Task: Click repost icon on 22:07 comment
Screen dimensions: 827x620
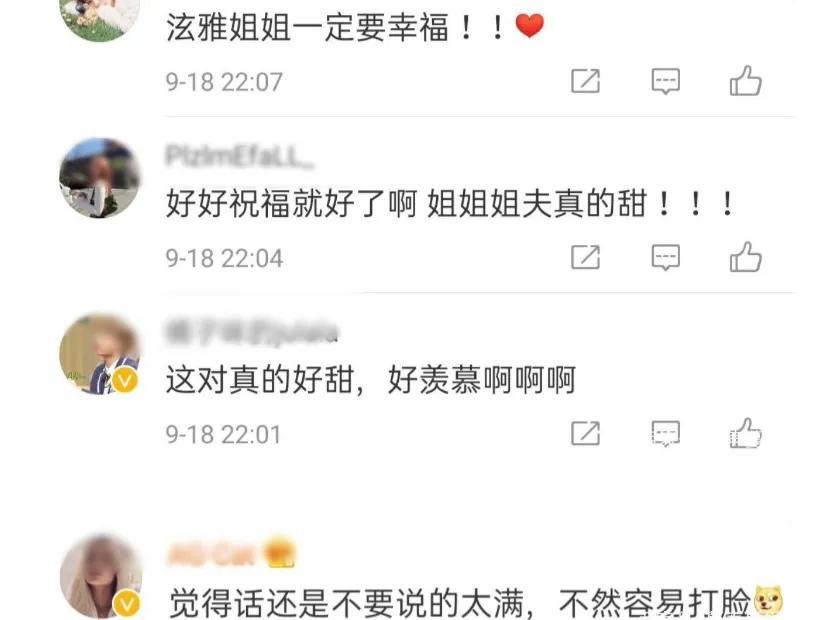Action: click(x=585, y=81)
